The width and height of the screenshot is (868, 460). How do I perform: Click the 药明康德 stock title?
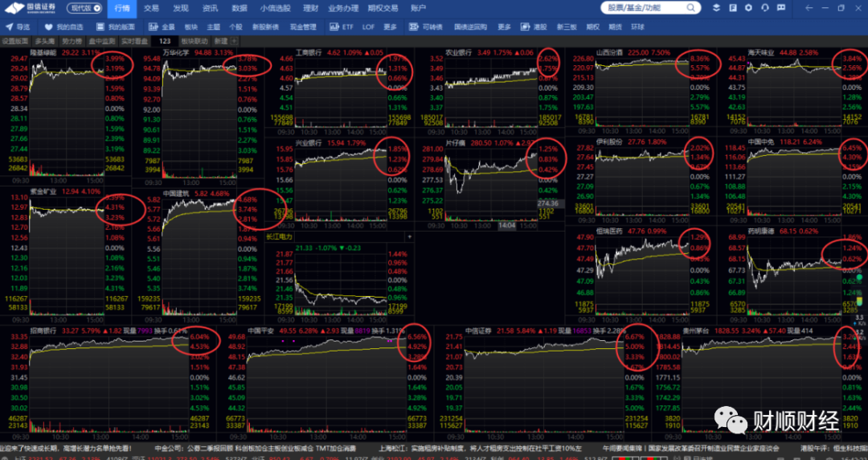click(760, 231)
